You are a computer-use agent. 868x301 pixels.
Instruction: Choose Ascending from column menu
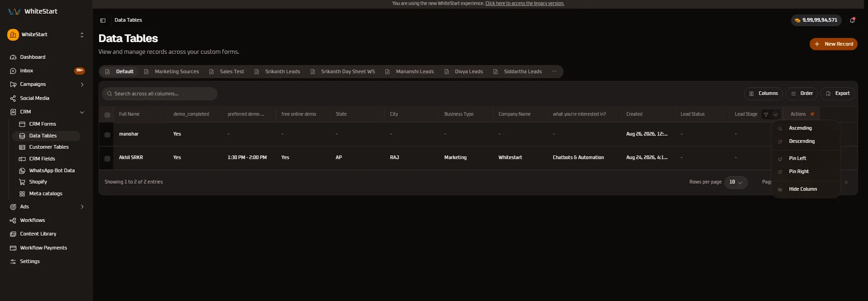coord(806,128)
